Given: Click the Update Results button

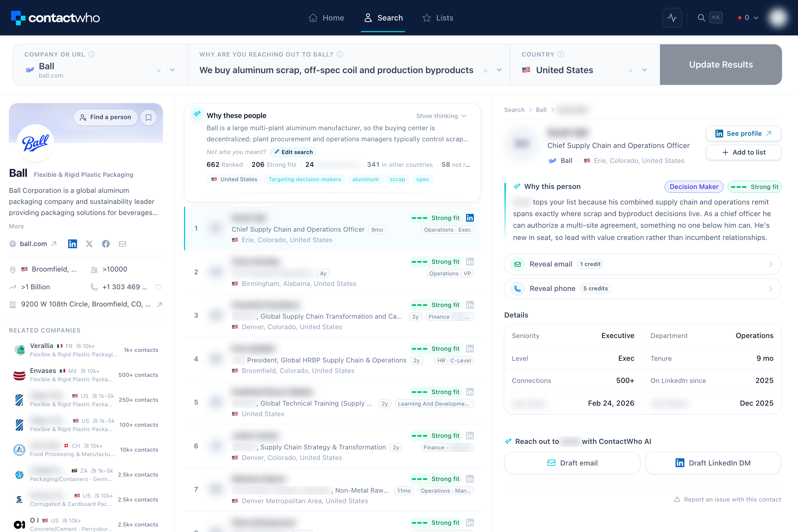Looking at the screenshot, I should 721,65.
